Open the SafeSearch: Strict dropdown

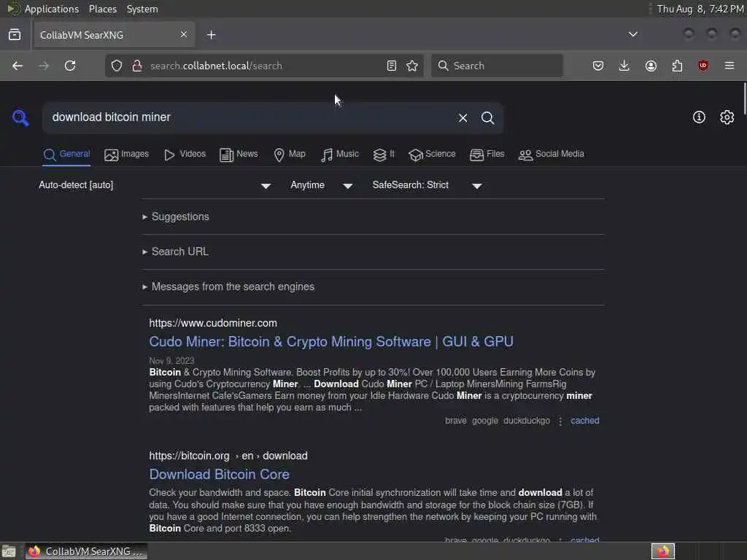click(x=427, y=185)
